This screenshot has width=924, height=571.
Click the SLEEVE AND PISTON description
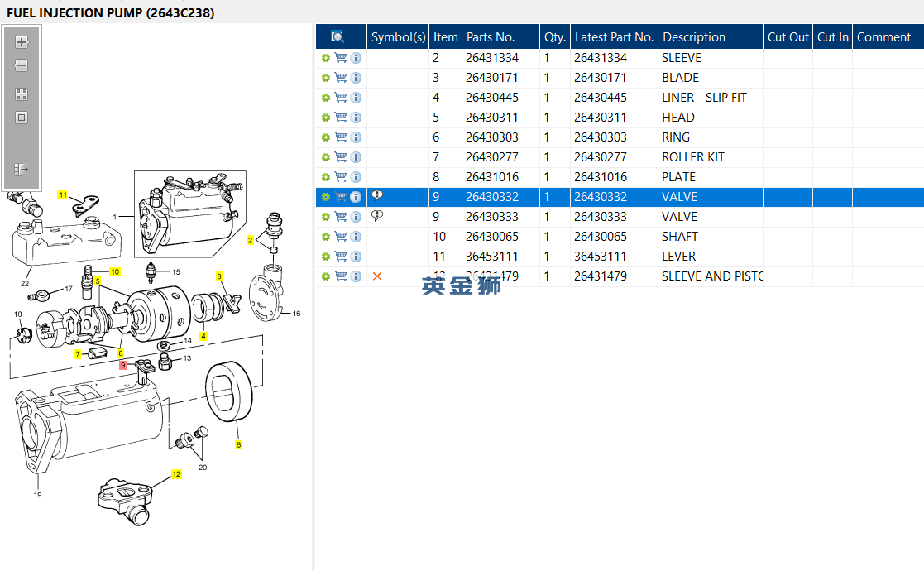pyautogui.click(x=712, y=276)
